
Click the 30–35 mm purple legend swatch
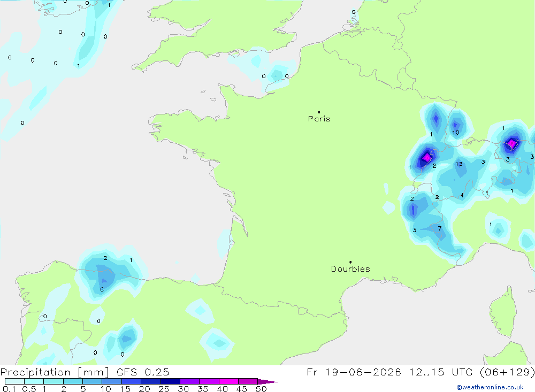click(x=189, y=381)
